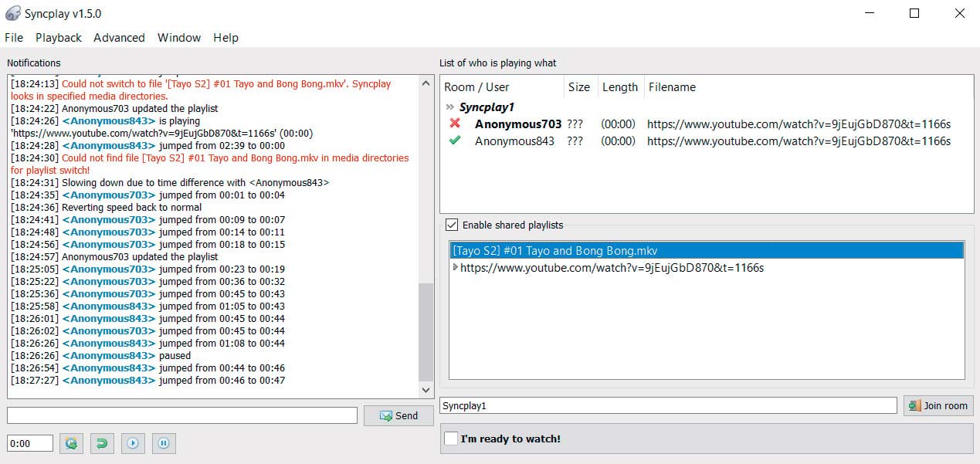The width and height of the screenshot is (980, 464).
Task: Click the 18:25:58 jumped from 01:05 line
Action: tap(148, 306)
